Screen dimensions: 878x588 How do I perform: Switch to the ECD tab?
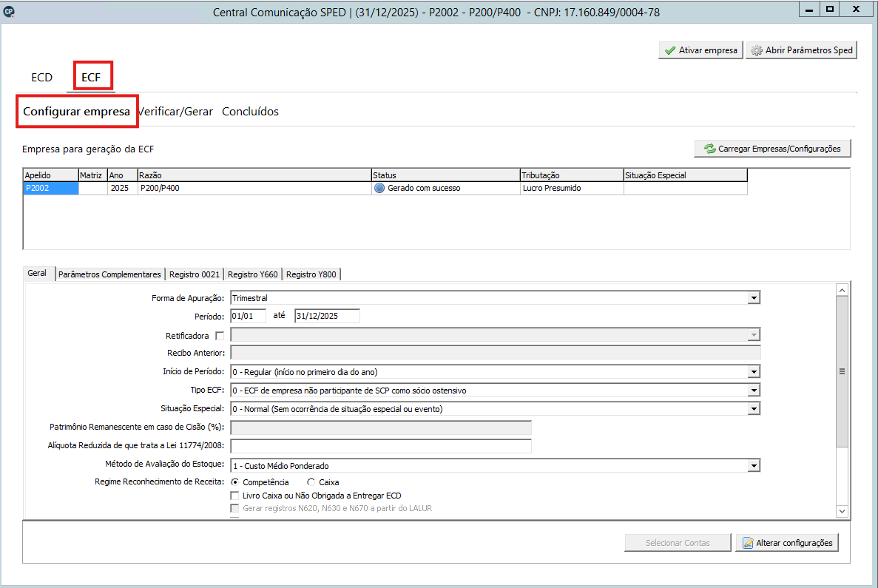pos(41,77)
